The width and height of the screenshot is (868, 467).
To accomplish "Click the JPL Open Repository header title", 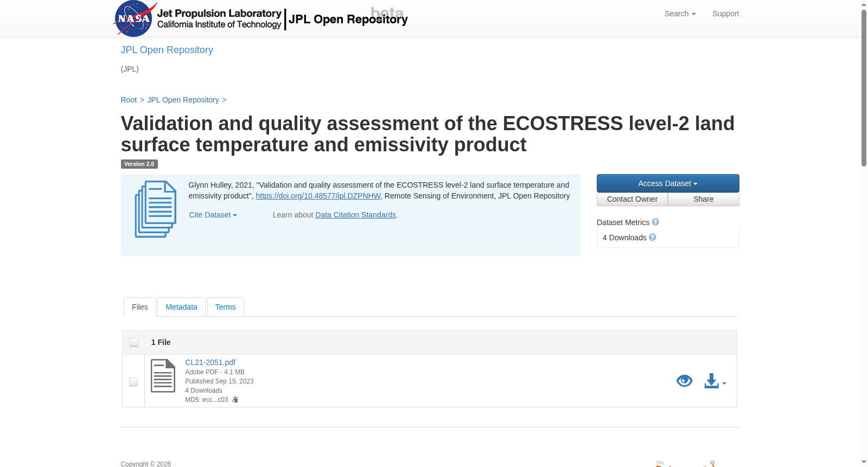I will 348,19.
